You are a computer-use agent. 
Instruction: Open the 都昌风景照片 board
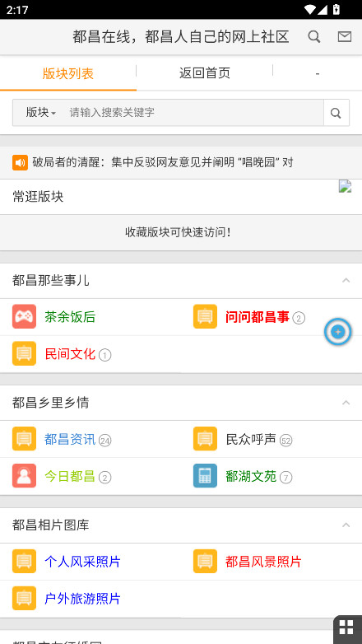click(x=263, y=562)
